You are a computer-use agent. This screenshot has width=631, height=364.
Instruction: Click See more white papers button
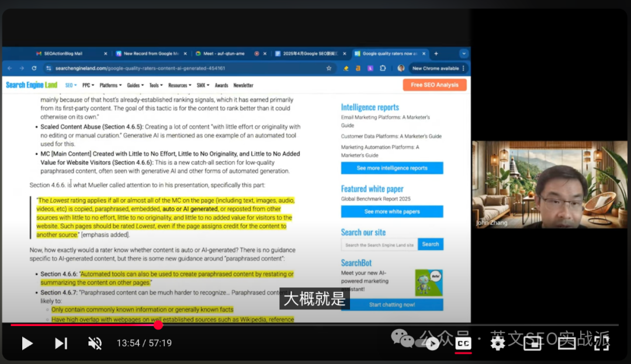(x=392, y=212)
